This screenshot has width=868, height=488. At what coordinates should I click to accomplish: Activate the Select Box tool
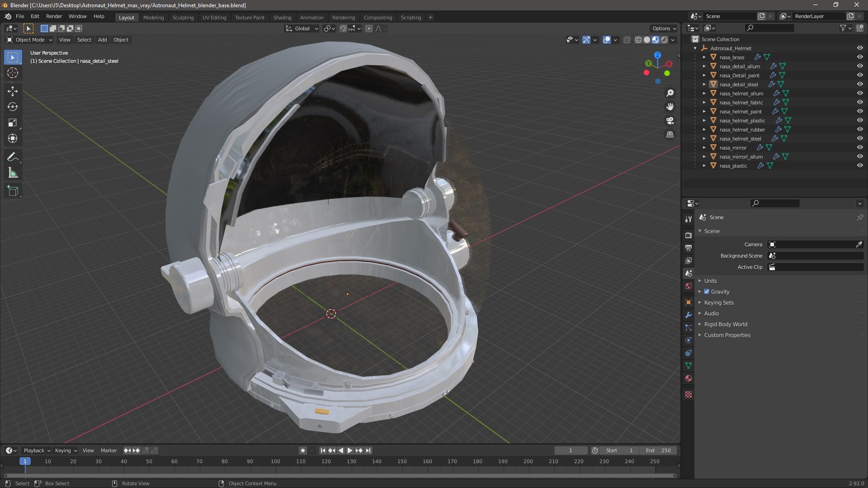pyautogui.click(x=13, y=57)
